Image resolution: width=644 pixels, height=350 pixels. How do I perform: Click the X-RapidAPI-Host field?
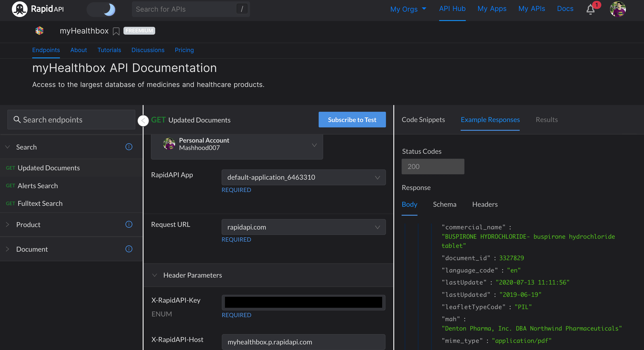click(x=303, y=342)
